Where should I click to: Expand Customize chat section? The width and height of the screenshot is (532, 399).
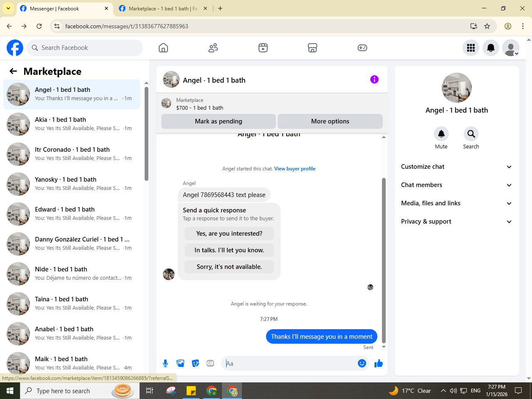456,167
